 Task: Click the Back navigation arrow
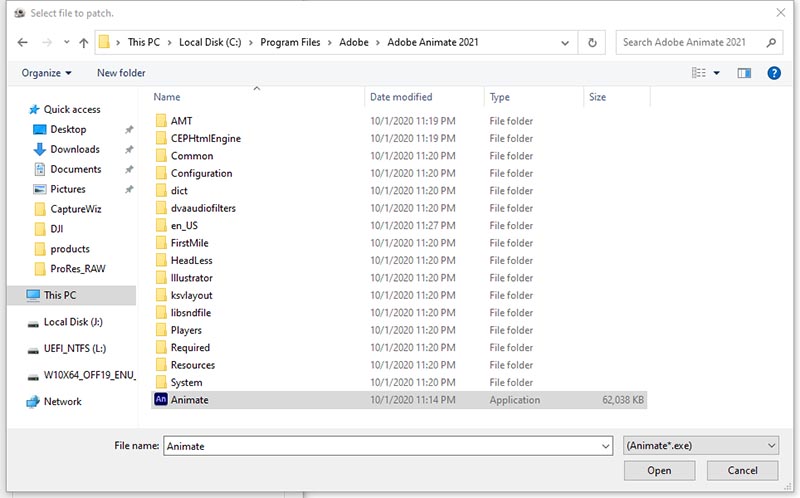[22, 42]
